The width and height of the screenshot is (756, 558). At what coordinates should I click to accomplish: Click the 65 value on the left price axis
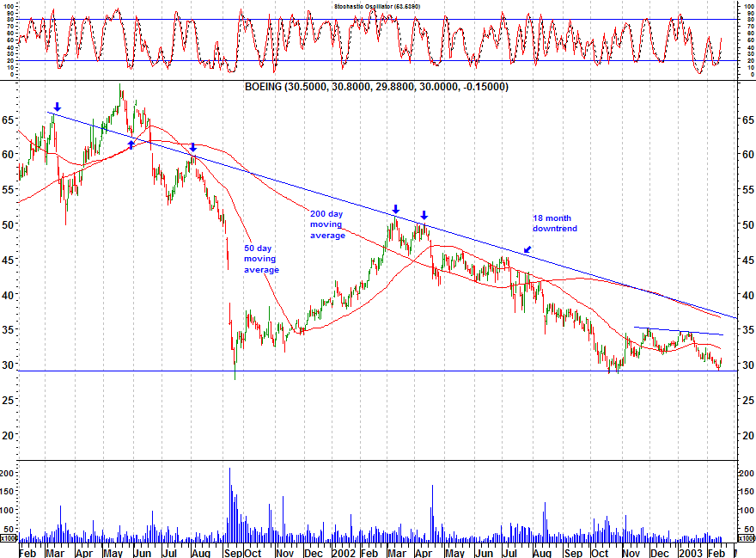coord(8,120)
